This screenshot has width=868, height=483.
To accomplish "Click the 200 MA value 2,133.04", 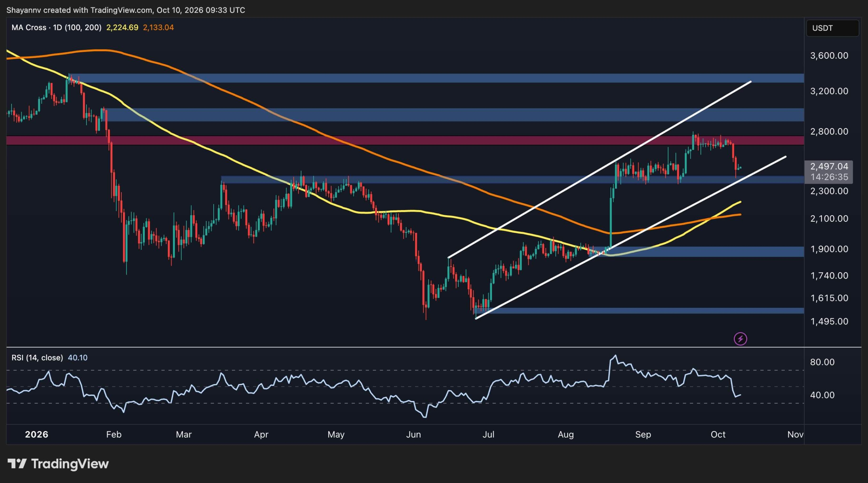I will [158, 27].
